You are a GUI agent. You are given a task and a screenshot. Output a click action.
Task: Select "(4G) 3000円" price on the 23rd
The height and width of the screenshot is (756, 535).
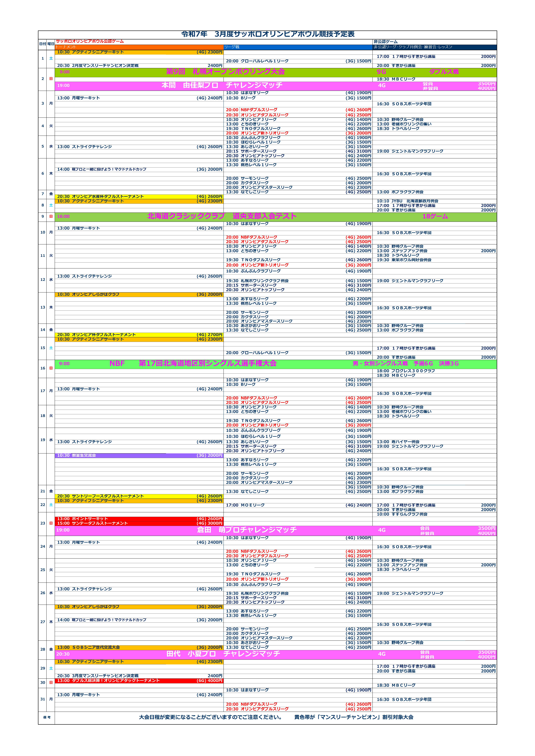pos(209,523)
